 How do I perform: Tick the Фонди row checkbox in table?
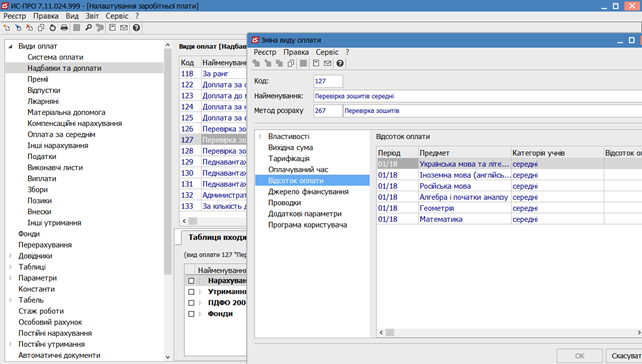coord(191,314)
